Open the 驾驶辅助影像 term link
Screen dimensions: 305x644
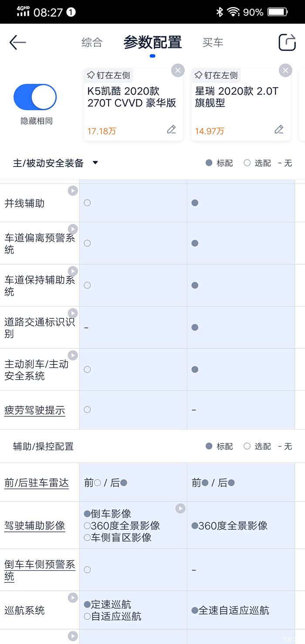point(35,525)
